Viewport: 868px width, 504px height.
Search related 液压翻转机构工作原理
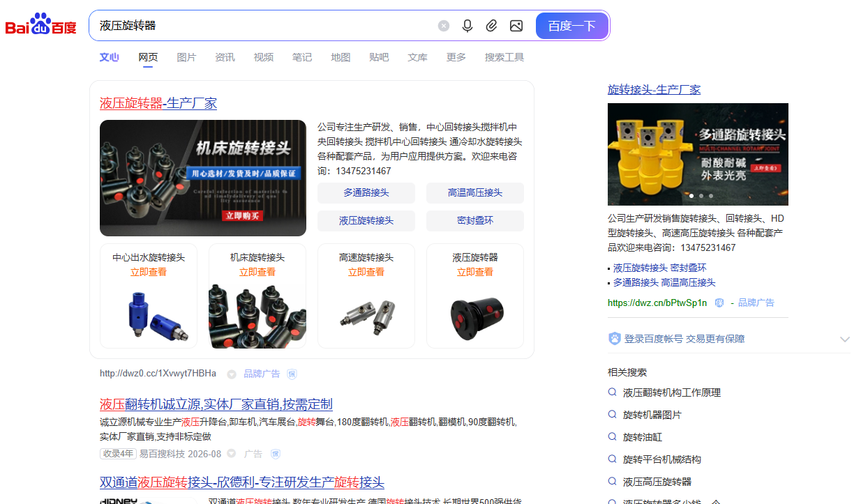672,392
